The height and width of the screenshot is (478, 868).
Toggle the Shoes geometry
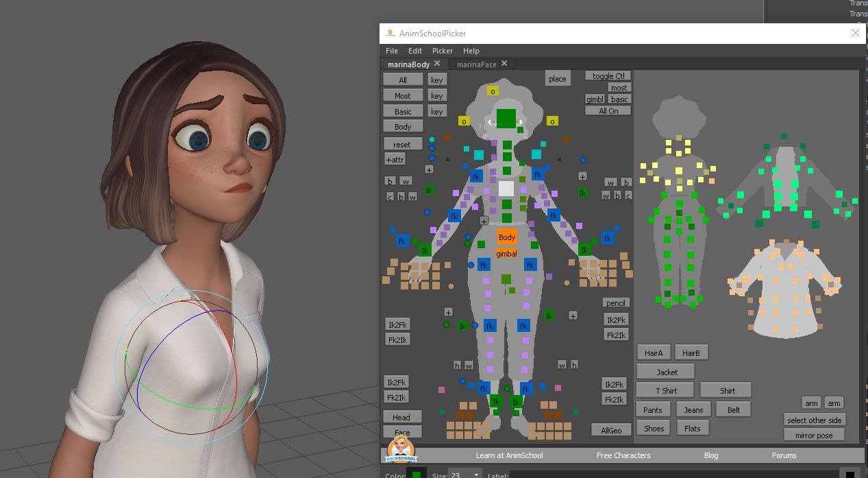654,428
